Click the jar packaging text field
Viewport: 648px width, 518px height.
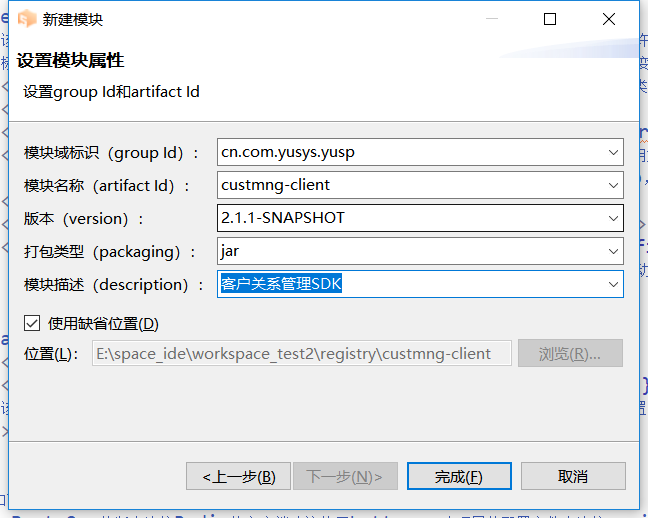pyautogui.click(x=410, y=251)
